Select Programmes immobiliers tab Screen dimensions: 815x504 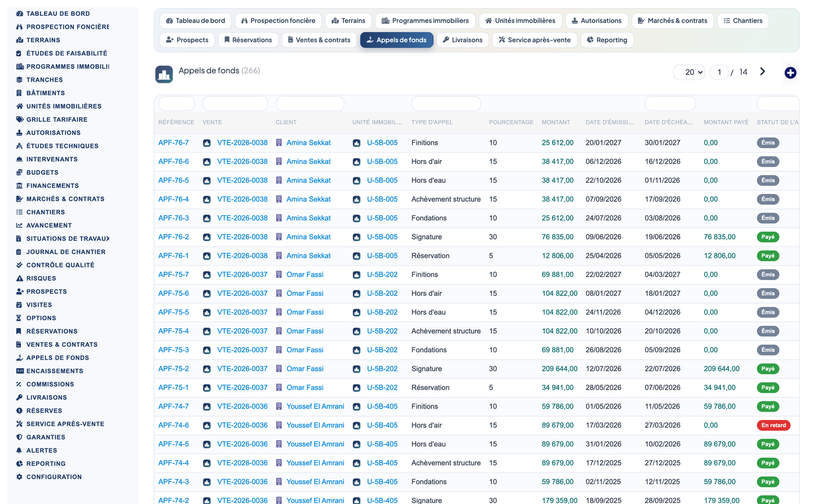(425, 21)
